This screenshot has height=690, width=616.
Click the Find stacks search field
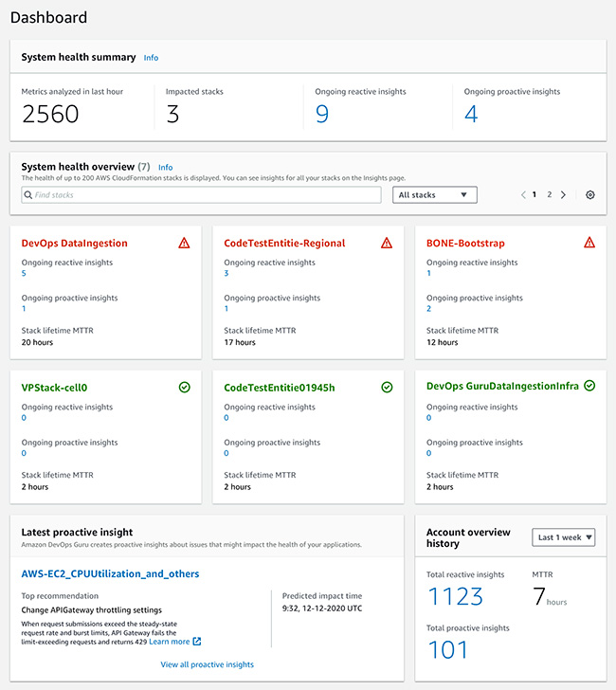coord(201,195)
